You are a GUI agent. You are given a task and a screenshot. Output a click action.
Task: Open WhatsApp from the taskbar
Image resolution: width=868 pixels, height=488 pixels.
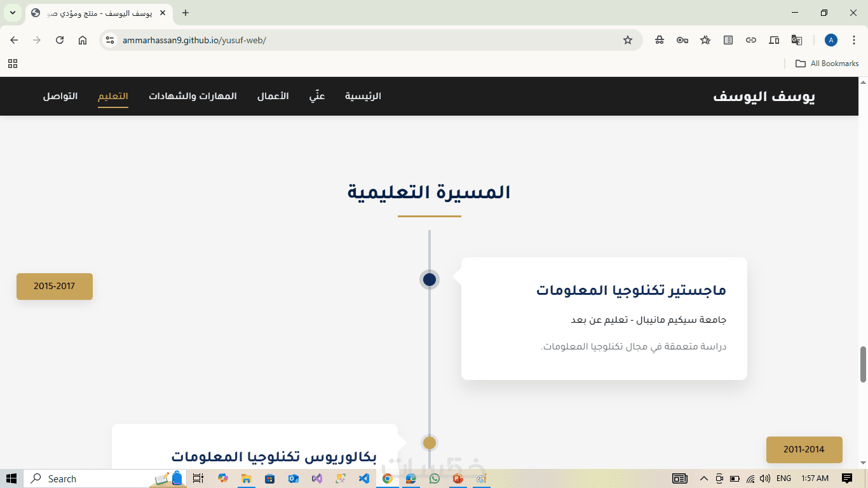434,478
